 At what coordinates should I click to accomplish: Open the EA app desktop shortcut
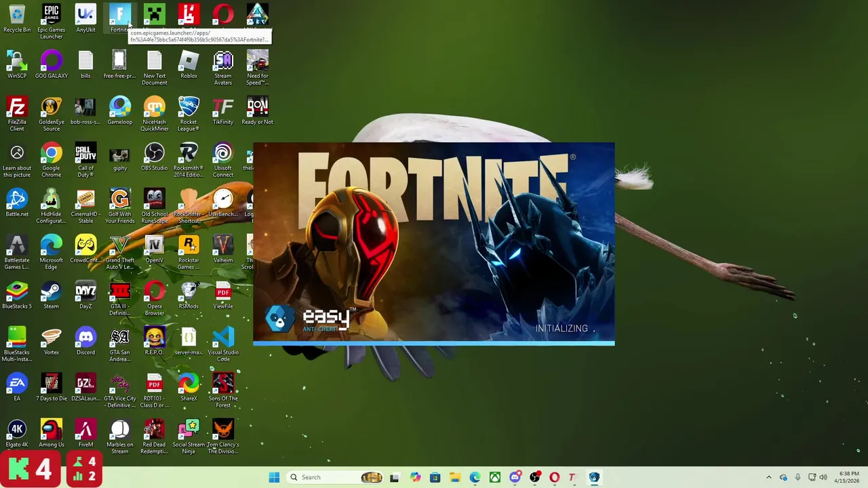point(17,387)
